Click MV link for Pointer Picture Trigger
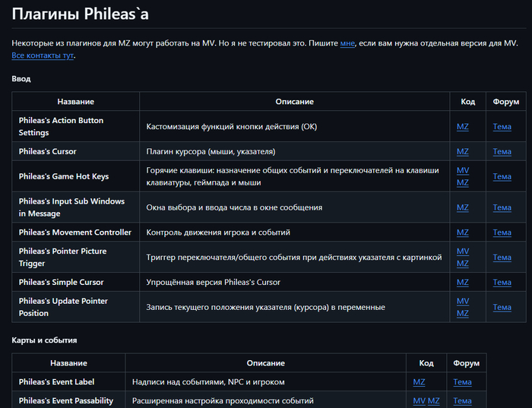 point(463,251)
